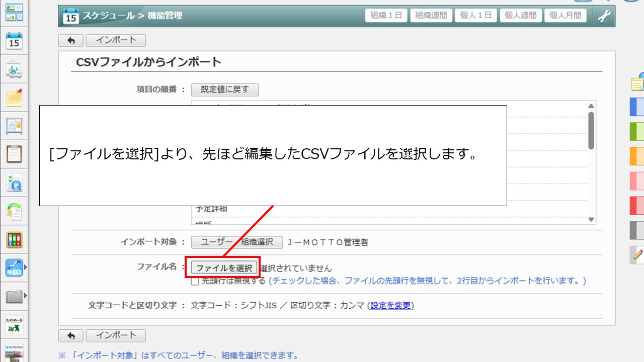This screenshot has height=362, width=644.
Task: Switch to 組織1日 view tab
Action: pos(386,16)
